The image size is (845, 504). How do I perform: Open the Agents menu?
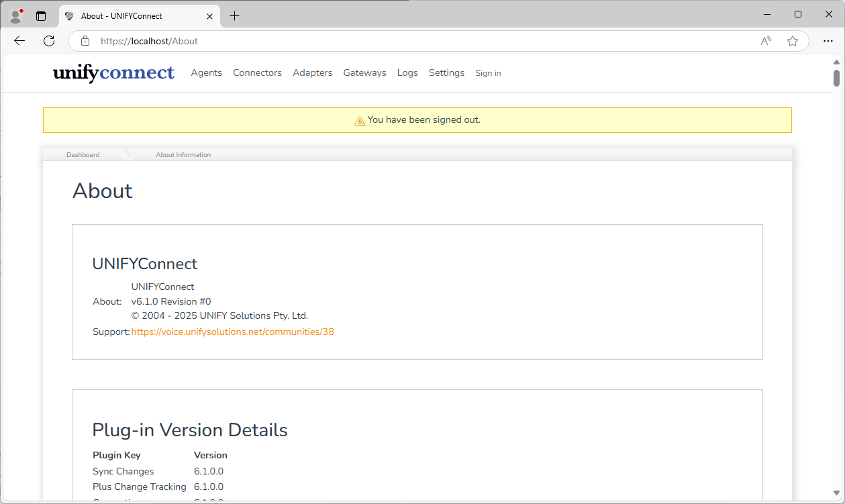point(206,72)
